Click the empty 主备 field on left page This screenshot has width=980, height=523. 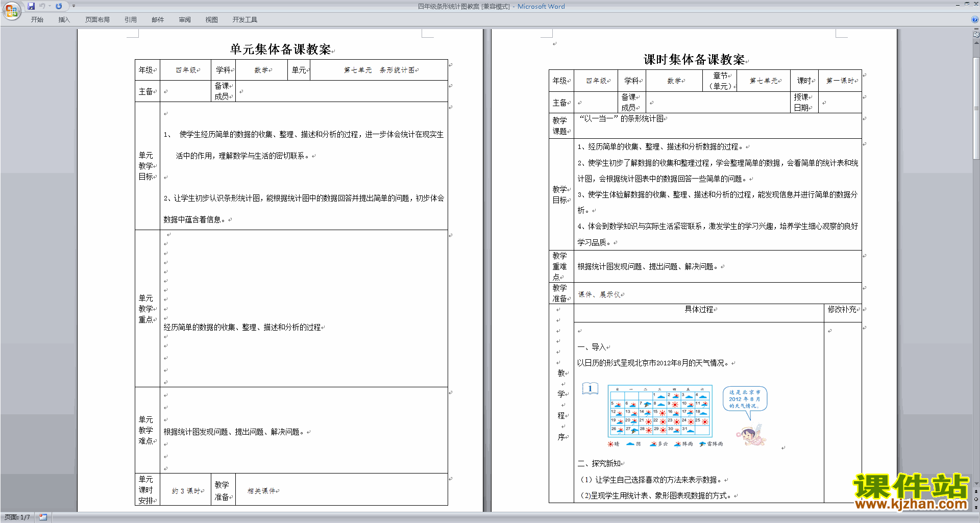pyautogui.click(x=186, y=91)
